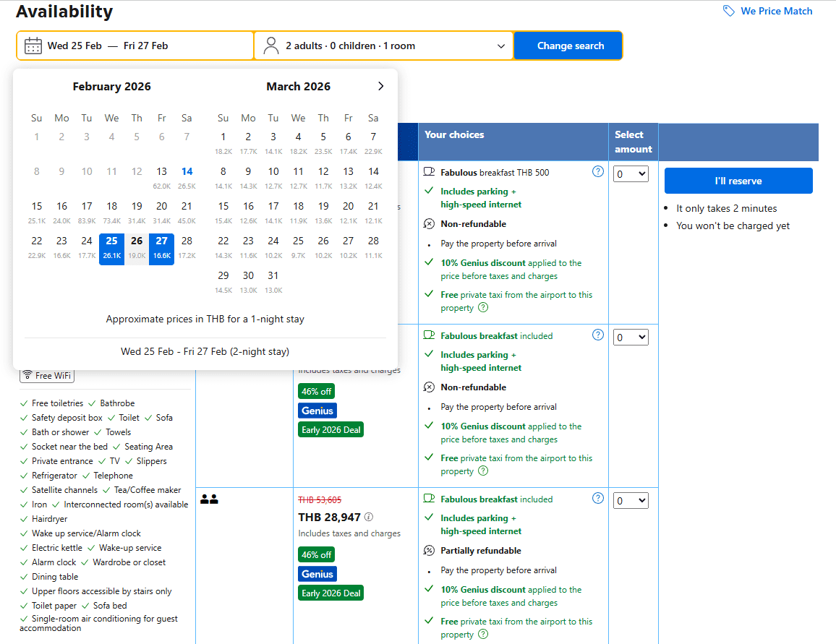The width and height of the screenshot is (836, 644).
Task: Click the I'll reserve button
Action: 739,180
